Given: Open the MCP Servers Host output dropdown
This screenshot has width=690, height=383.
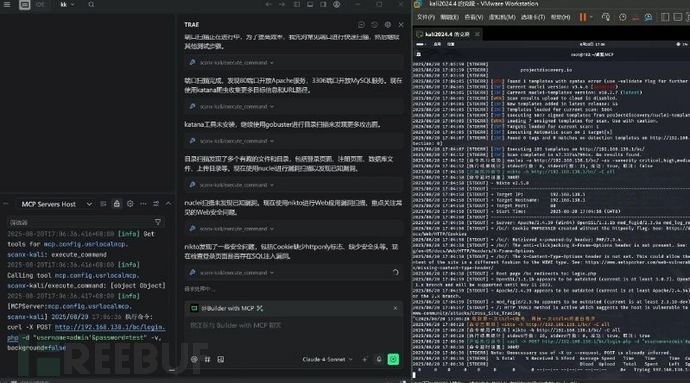Looking at the screenshot, I should pyautogui.click(x=56, y=204).
